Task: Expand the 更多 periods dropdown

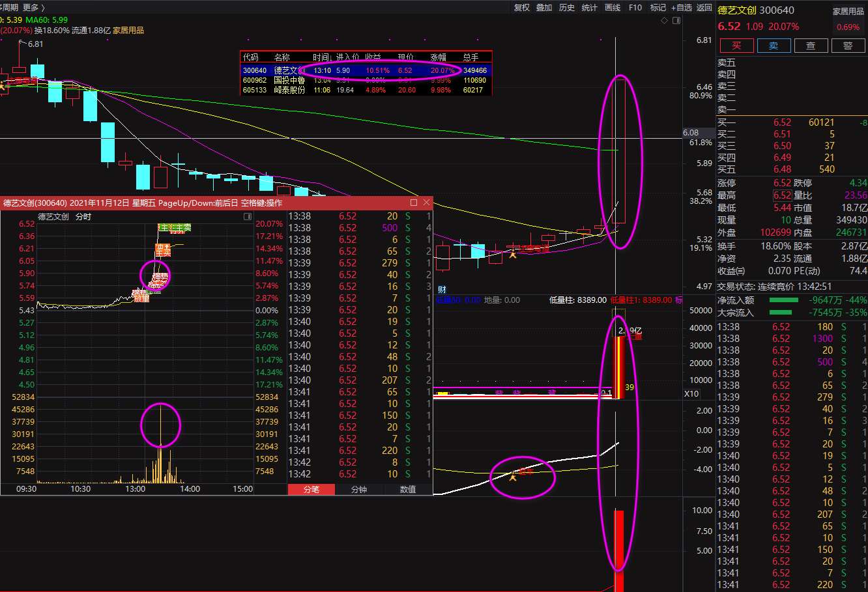Action: [x=34, y=8]
